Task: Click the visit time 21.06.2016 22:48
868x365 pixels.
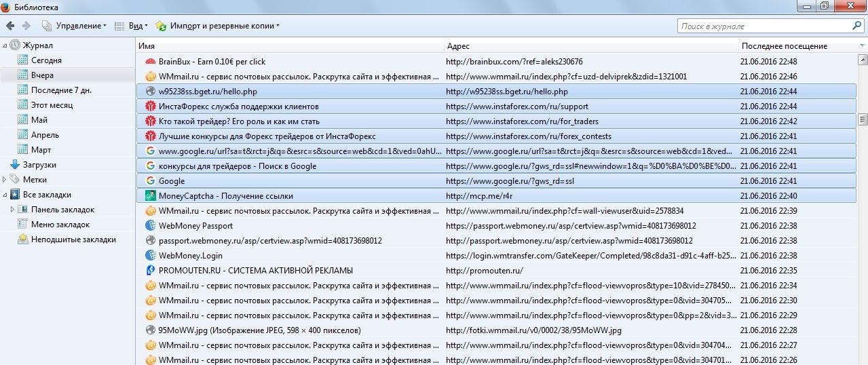Action: (769, 62)
